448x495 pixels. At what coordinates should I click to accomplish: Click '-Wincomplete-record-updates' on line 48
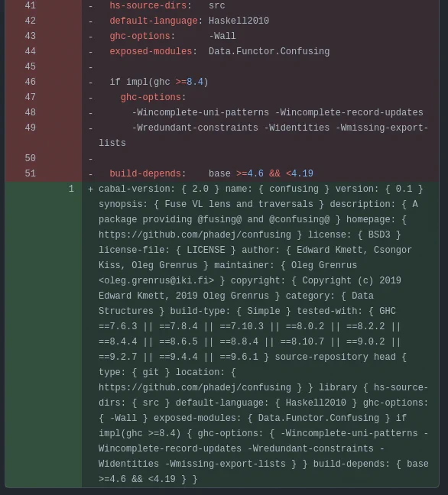point(349,112)
